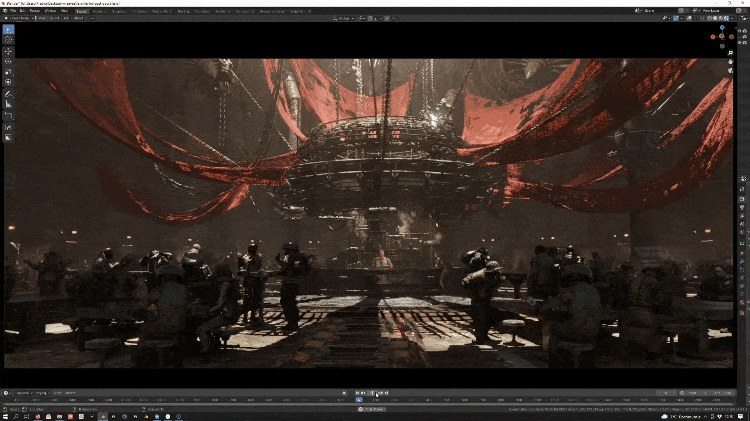Switch viewport to Material Preview shading

[721, 18]
